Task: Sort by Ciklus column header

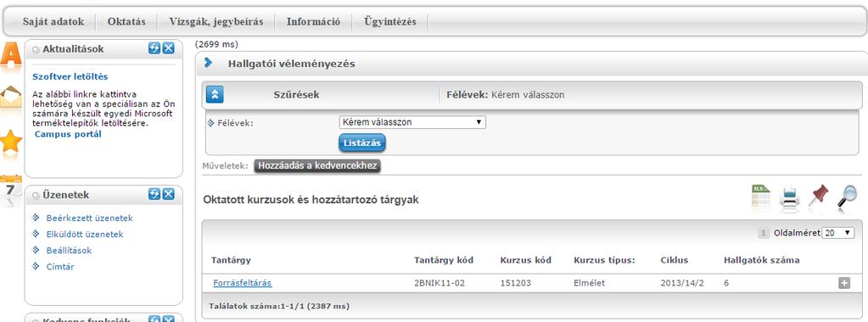Action: pyautogui.click(x=675, y=260)
